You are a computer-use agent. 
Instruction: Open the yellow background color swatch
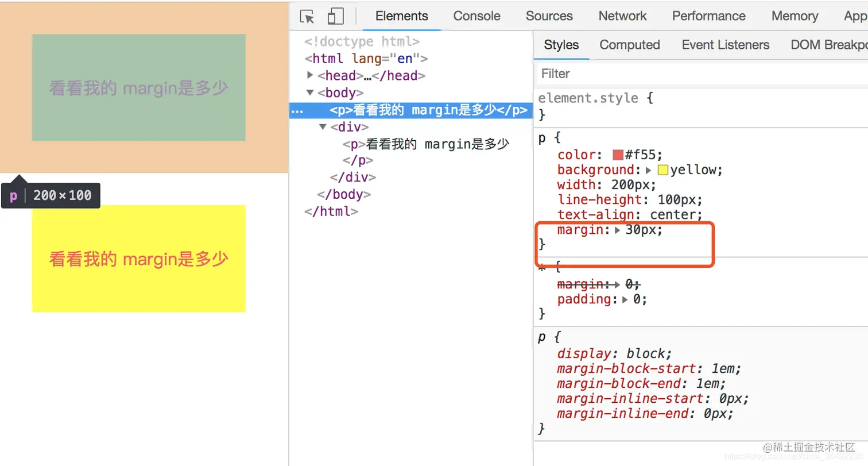663,170
